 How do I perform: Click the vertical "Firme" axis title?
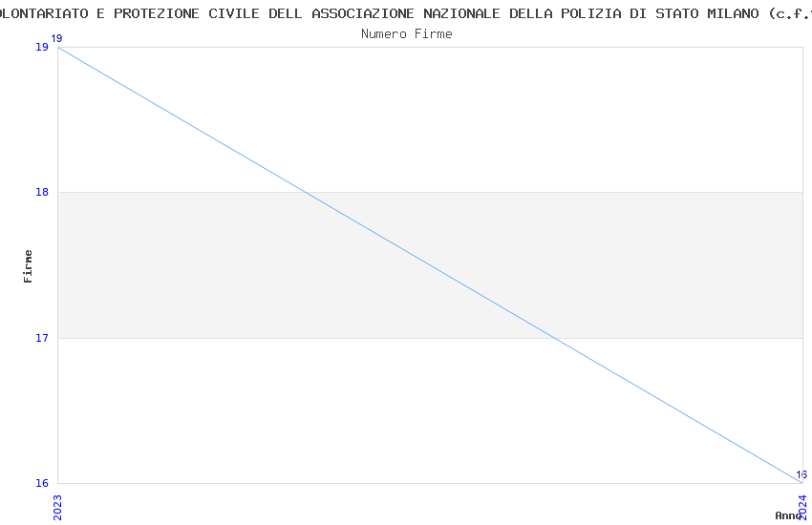click(x=29, y=265)
